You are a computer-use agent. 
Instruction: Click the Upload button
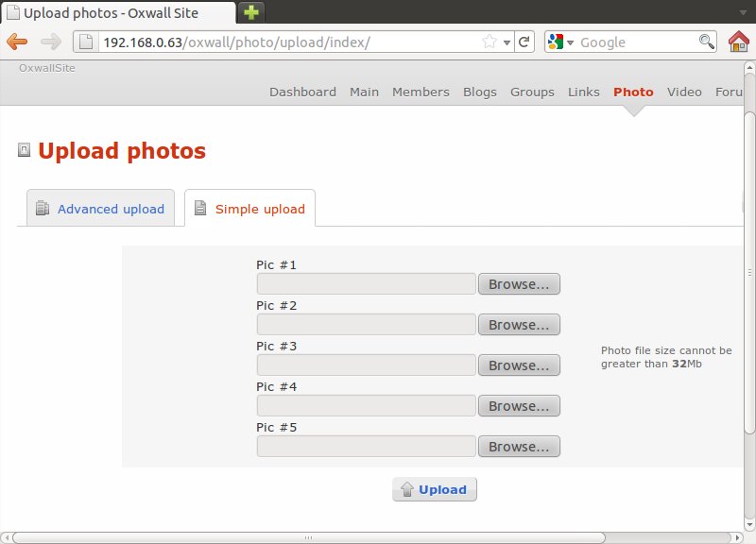pos(435,489)
